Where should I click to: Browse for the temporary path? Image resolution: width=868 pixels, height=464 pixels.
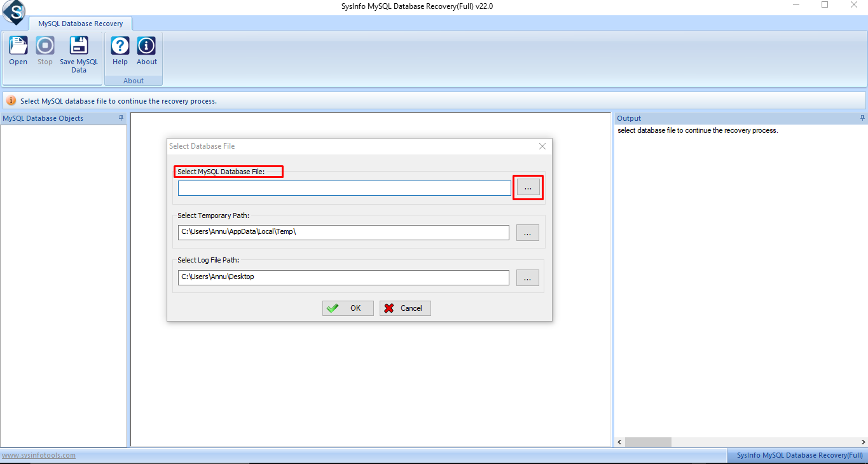tap(528, 233)
